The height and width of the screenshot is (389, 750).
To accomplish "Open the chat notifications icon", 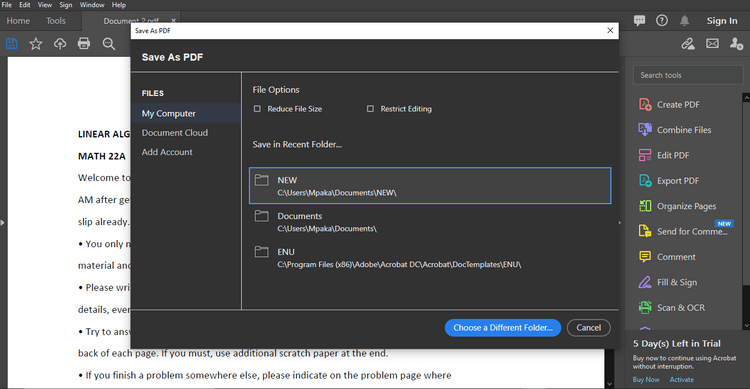I will [x=639, y=20].
